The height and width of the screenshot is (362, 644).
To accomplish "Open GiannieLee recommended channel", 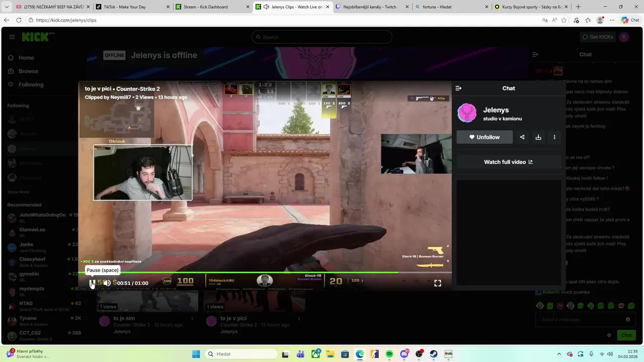I will point(42,232).
